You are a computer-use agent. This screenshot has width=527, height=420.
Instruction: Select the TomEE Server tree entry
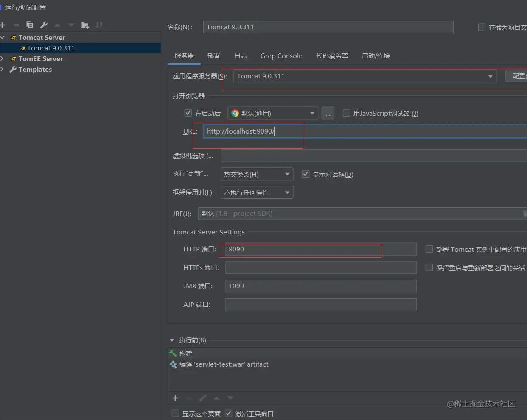click(41, 59)
